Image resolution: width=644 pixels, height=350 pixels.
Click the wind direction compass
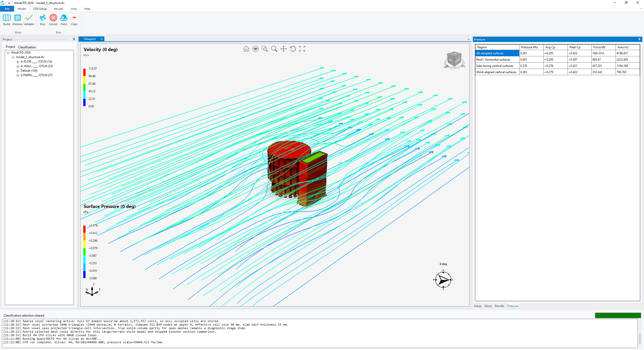(443, 280)
